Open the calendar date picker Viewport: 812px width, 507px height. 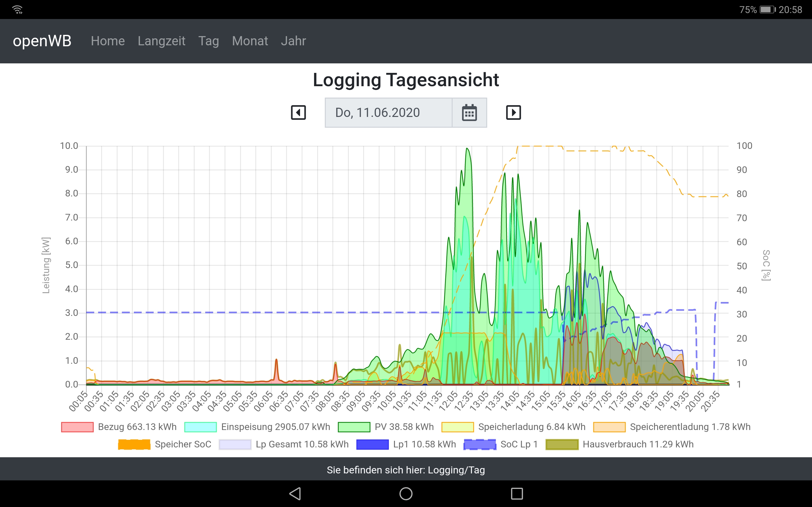point(469,113)
